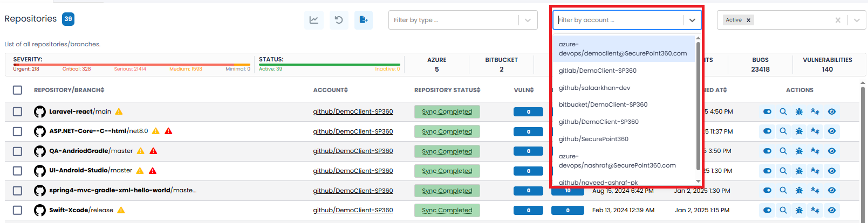Click the bug icon for Swift-Xcode
The height and width of the screenshot is (223, 868).
coord(799,210)
